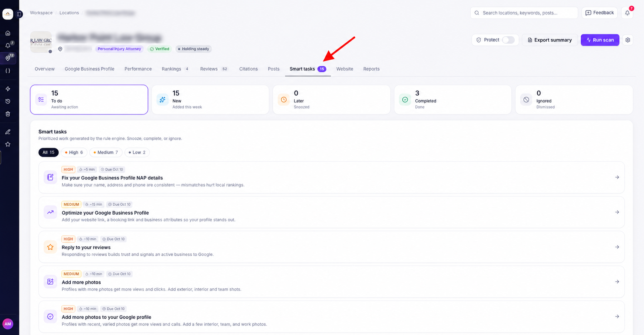Open top-right notification bell

627,13
